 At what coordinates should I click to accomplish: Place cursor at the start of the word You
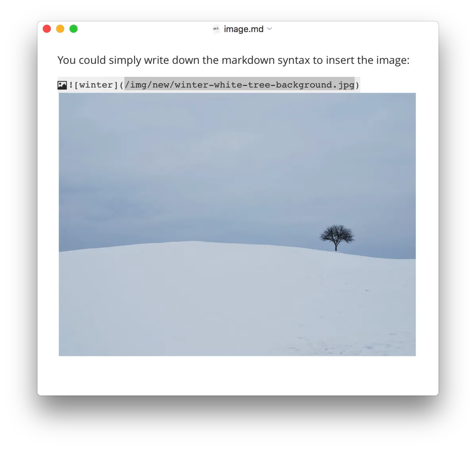58,60
